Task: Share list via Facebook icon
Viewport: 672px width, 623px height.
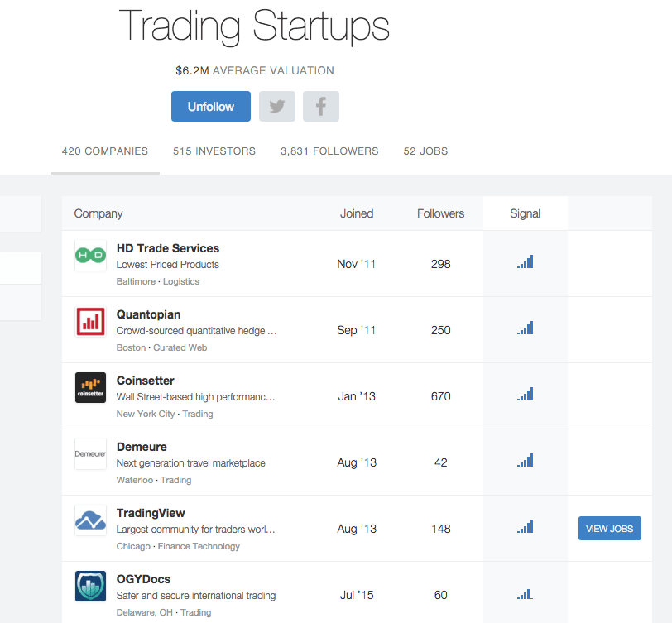Action: click(x=321, y=107)
